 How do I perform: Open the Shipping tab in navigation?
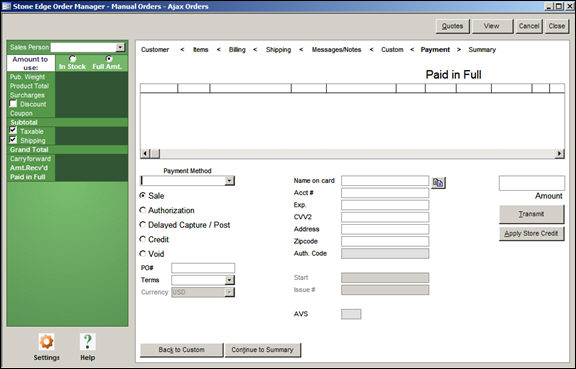tap(278, 50)
